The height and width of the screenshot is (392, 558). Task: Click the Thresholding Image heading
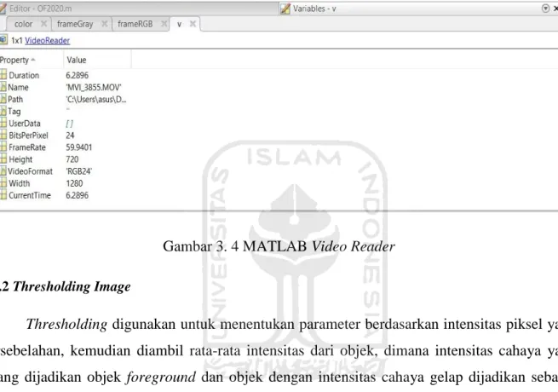[72, 286]
